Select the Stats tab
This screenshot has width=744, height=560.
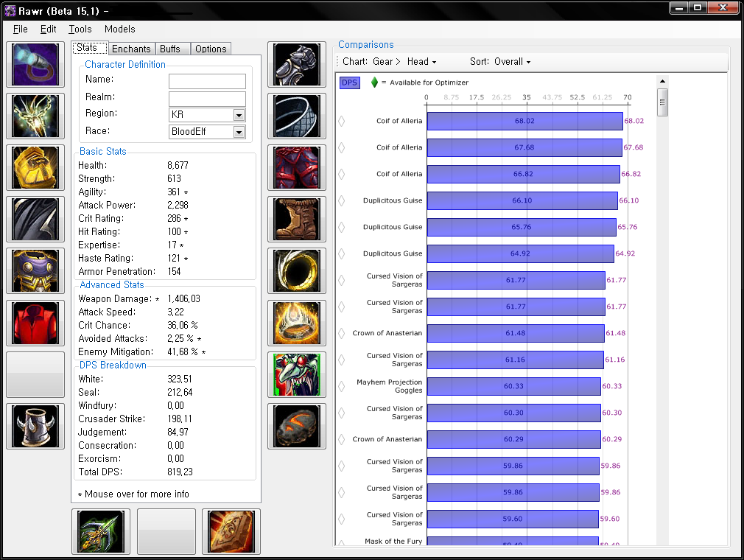coord(89,48)
